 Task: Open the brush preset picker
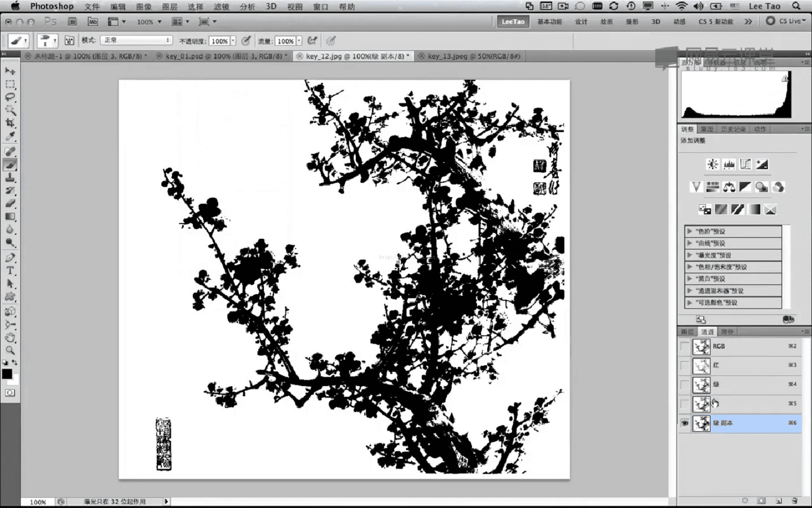click(x=47, y=41)
